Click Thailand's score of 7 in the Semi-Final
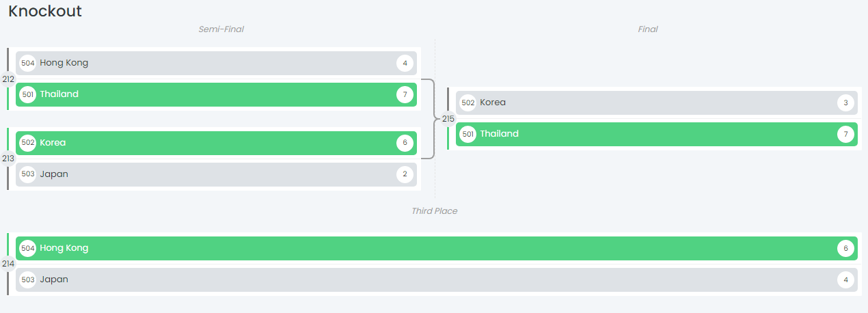This screenshot has width=868, height=313. pyautogui.click(x=405, y=94)
